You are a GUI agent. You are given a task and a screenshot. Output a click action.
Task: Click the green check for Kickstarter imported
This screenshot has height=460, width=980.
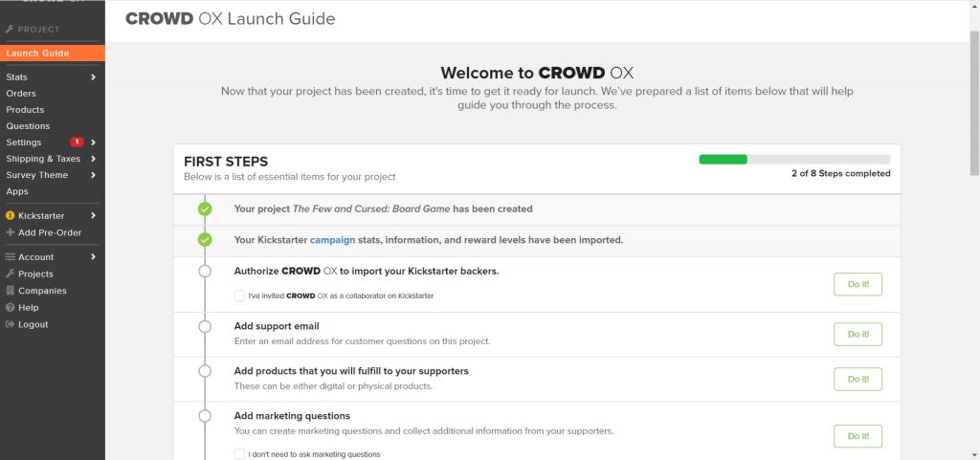click(205, 240)
